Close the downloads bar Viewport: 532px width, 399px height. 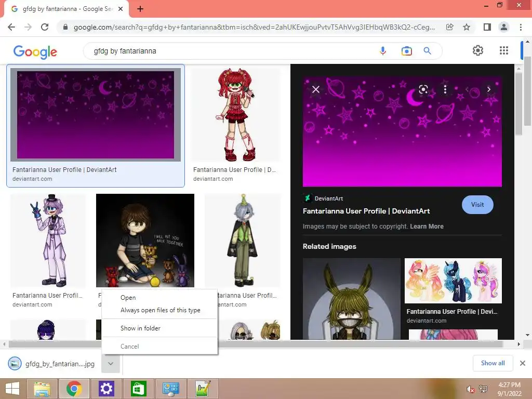523,363
